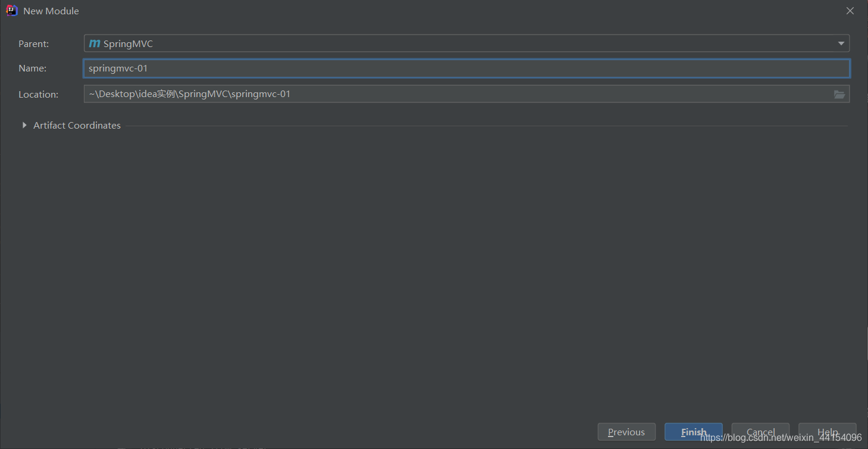Close the New Module dialog

click(850, 11)
